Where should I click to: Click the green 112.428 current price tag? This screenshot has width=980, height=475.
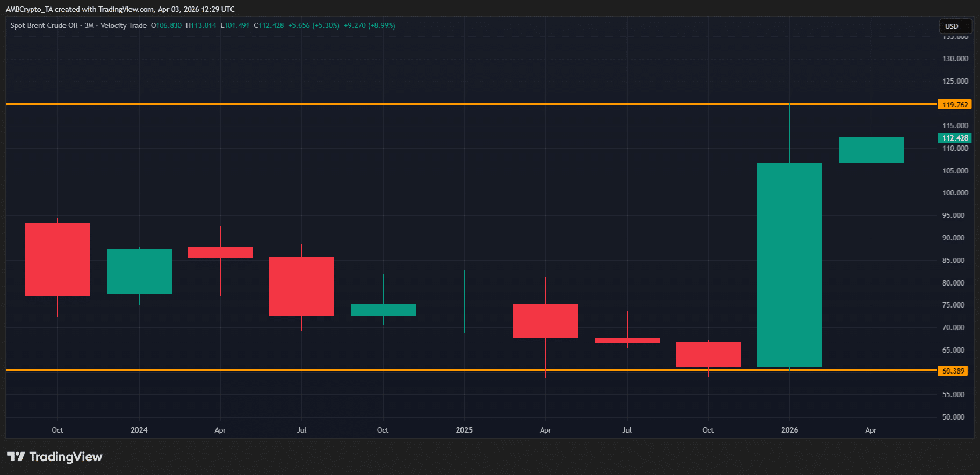pyautogui.click(x=954, y=138)
